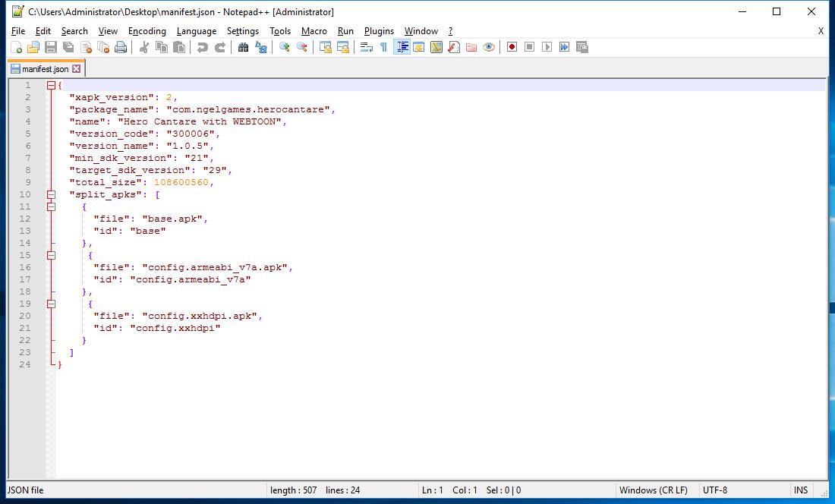Click the Close All toolbar icon
The width and height of the screenshot is (835, 504).
click(x=103, y=47)
